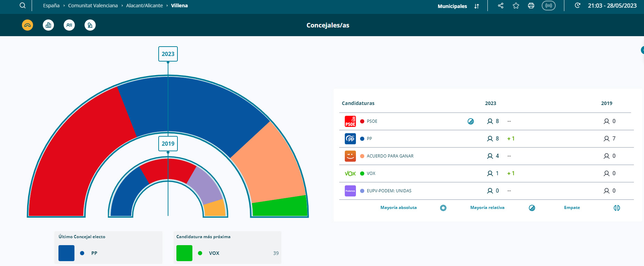Click the PP party logo in table

pos(350,139)
